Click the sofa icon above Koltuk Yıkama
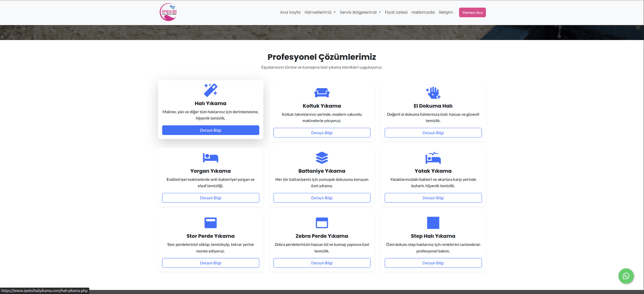The image size is (644, 294). [322, 93]
